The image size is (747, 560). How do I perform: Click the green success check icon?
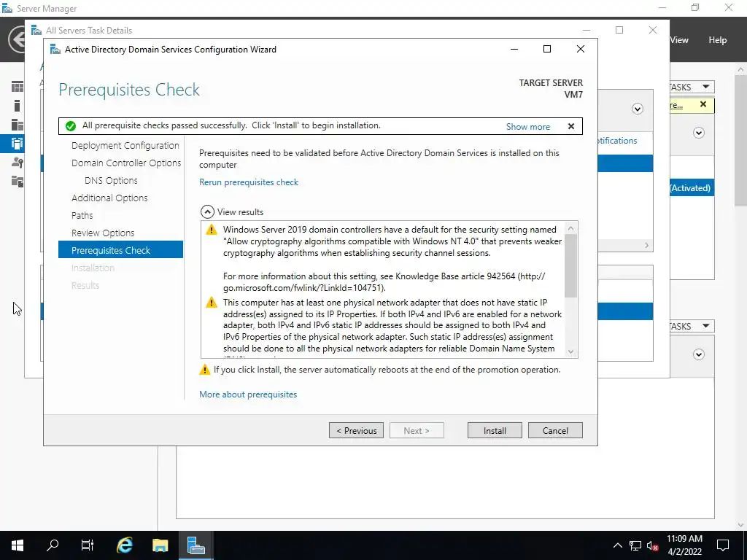click(x=71, y=125)
